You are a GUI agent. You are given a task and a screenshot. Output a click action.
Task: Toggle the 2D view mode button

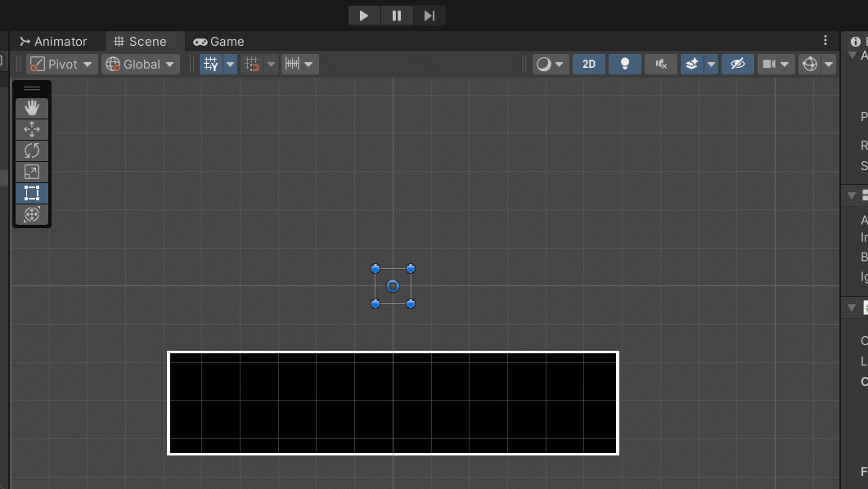588,65
